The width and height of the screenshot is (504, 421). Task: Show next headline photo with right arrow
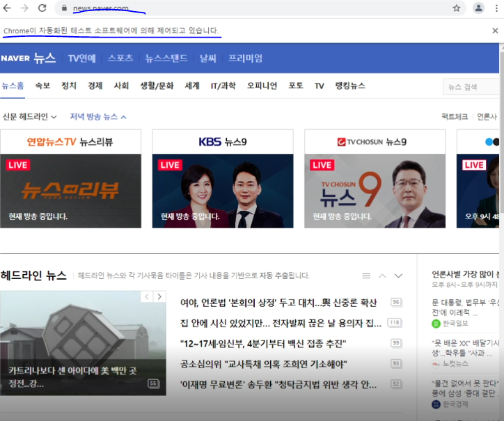[159, 296]
